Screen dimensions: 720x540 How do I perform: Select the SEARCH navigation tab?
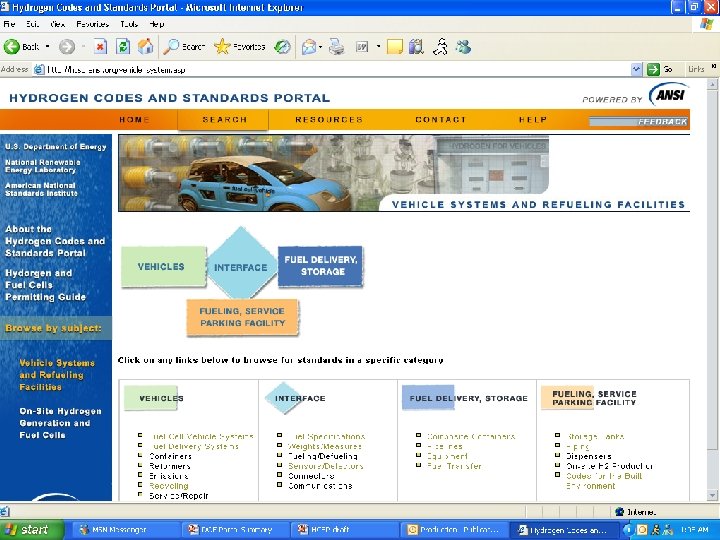(225, 120)
